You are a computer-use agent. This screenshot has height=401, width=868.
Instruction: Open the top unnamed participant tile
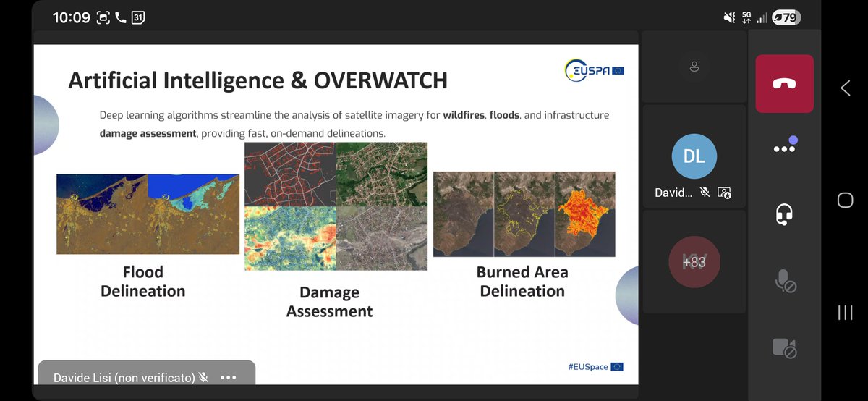pos(694,67)
